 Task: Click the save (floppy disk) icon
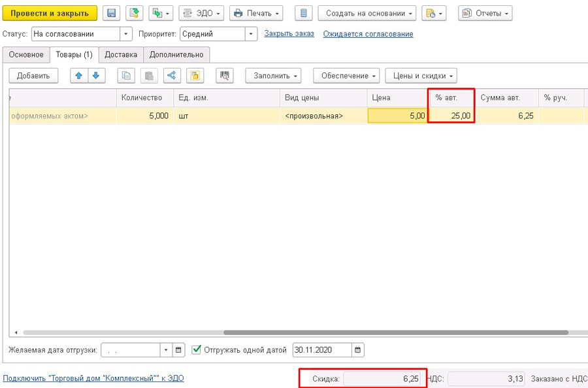click(111, 13)
